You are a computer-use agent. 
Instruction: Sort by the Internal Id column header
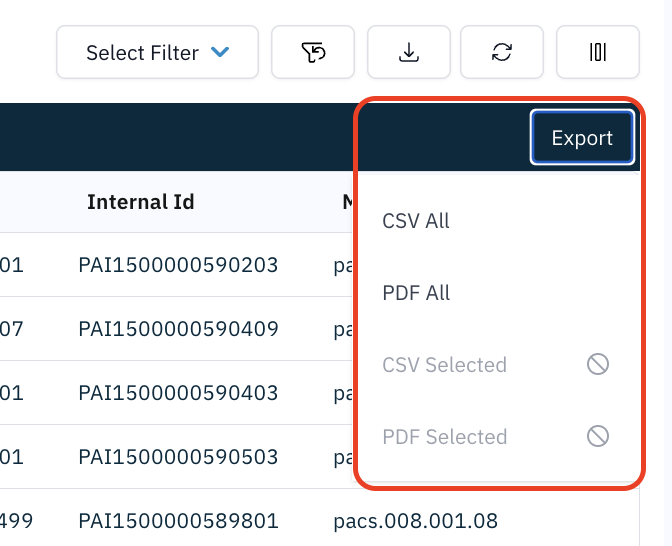[x=141, y=202]
